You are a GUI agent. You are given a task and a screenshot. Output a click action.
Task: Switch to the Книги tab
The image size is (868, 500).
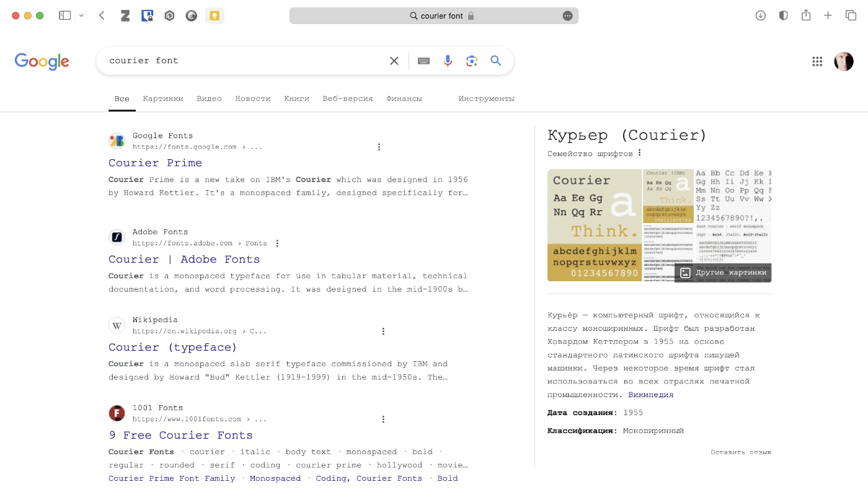(x=296, y=99)
